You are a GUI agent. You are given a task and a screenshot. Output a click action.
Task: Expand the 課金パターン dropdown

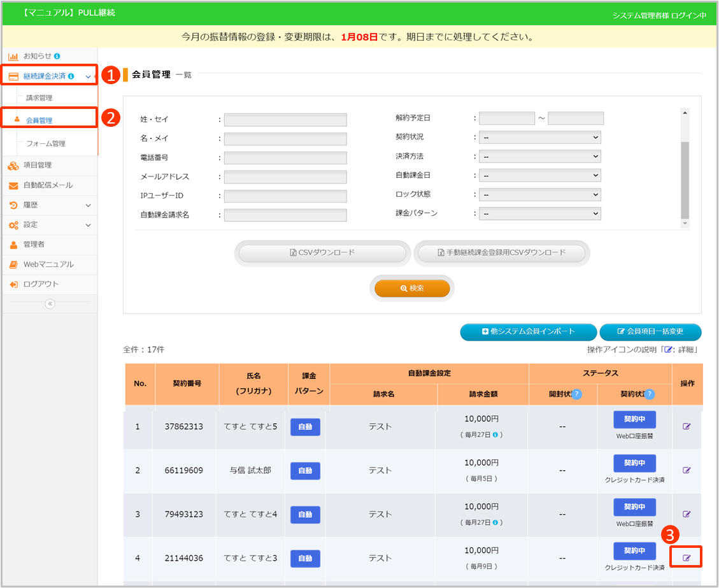(x=539, y=213)
